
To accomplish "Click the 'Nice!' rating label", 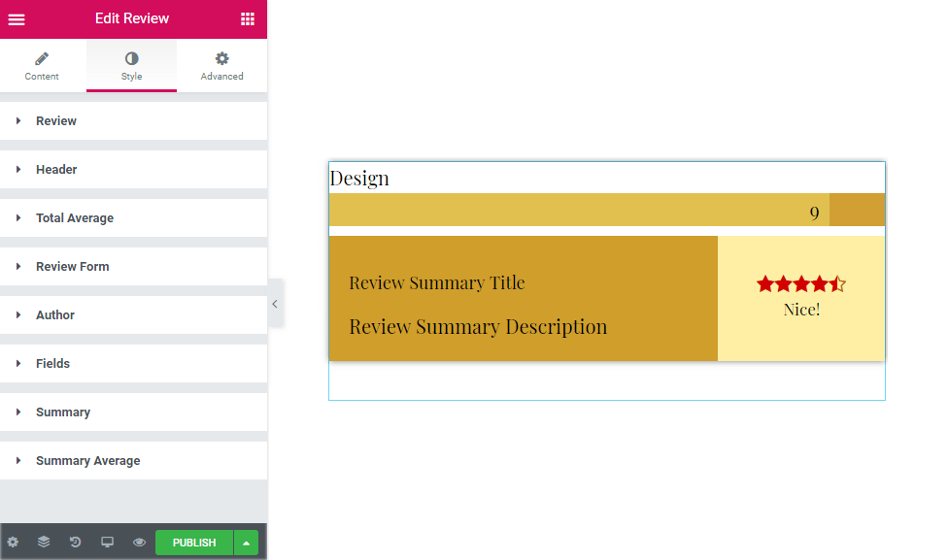I will [x=802, y=310].
